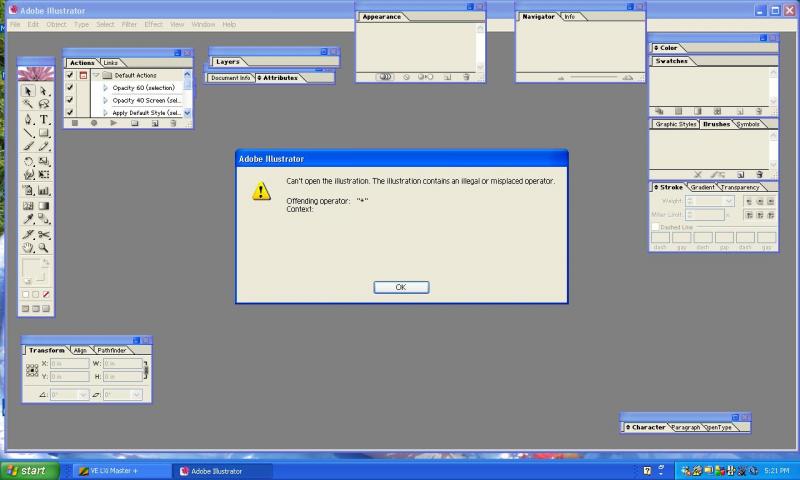Expand the Opacity 40 Screen action
Screen dimensions: 800x480
(x=106, y=100)
